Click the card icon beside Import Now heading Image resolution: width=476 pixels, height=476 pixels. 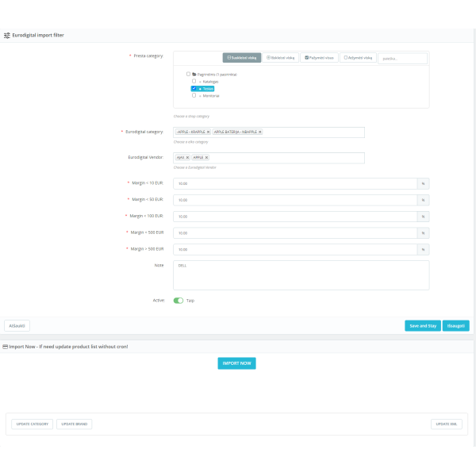click(x=6, y=347)
